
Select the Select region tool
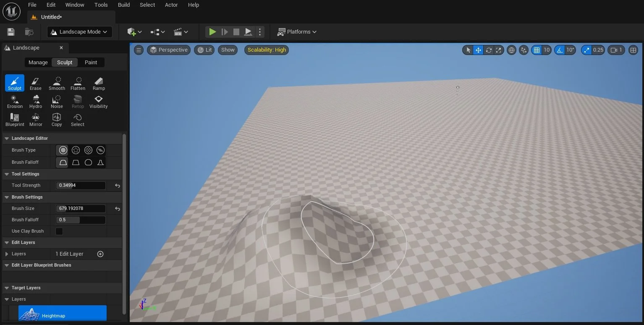pos(78,119)
